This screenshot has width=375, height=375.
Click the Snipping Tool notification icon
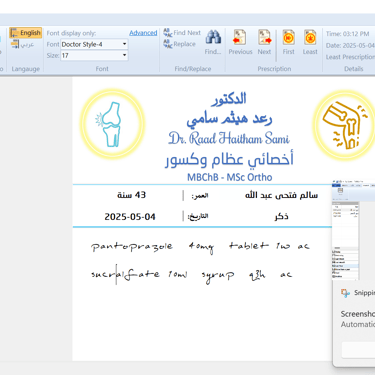coord(345,293)
